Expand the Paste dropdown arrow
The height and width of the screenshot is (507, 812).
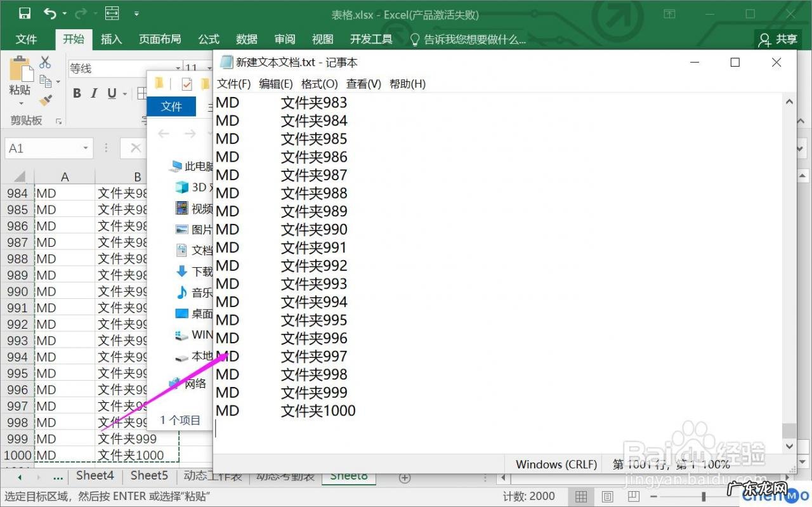coord(20,103)
